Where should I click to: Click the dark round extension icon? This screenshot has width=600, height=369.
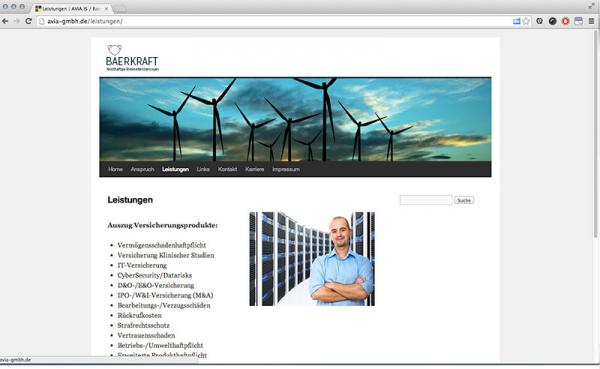(x=553, y=21)
